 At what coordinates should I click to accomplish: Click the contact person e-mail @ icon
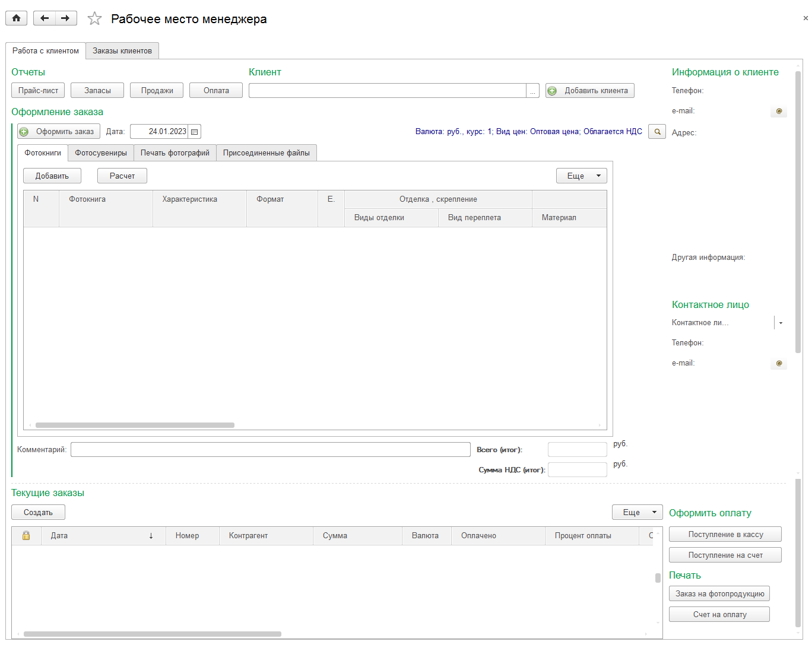pyautogui.click(x=779, y=363)
